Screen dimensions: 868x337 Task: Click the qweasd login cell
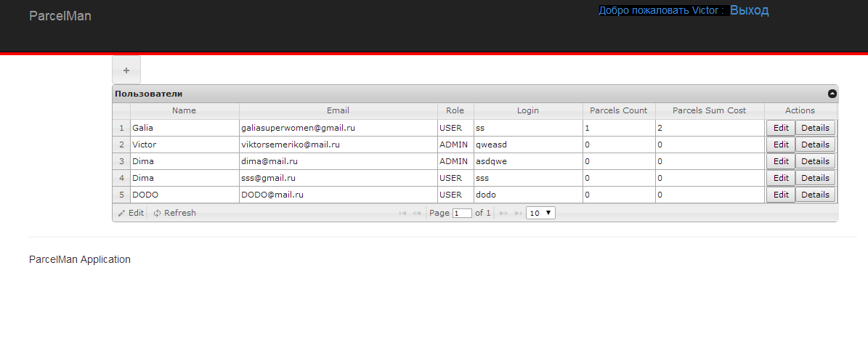pyautogui.click(x=528, y=145)
